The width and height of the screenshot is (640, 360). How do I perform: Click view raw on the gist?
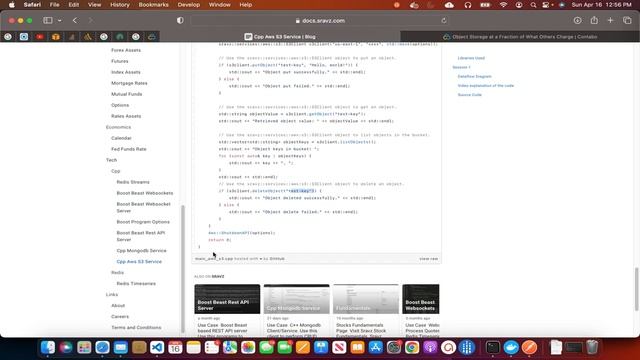428,259
